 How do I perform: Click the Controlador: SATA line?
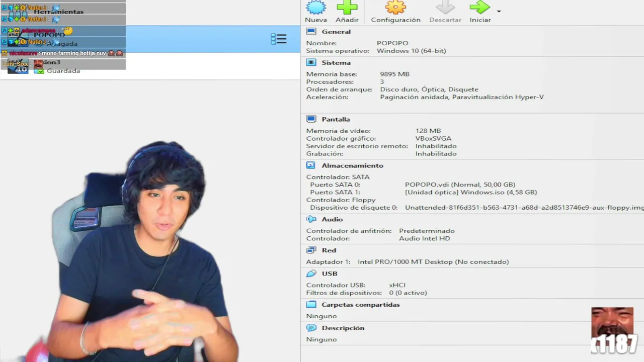(338, 177)
